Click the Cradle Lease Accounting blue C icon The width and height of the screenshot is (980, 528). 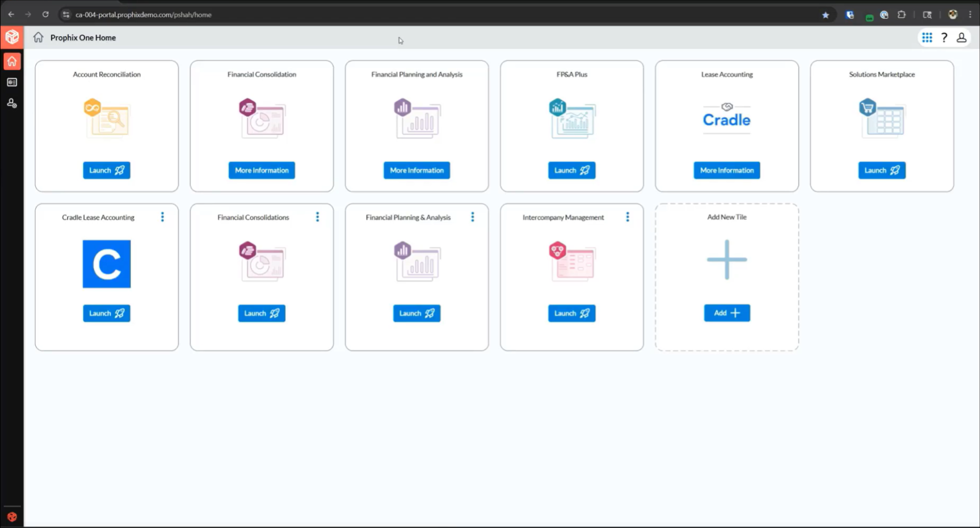(107, 264)
